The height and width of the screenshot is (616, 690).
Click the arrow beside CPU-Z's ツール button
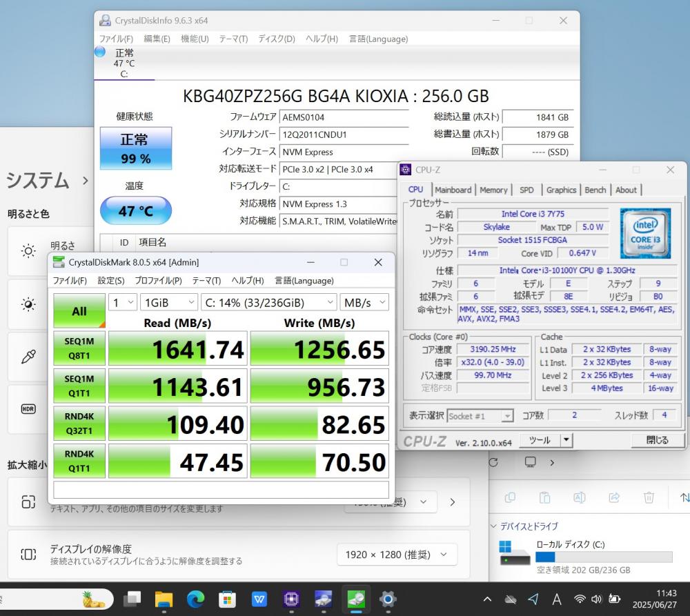pos(566,439)
